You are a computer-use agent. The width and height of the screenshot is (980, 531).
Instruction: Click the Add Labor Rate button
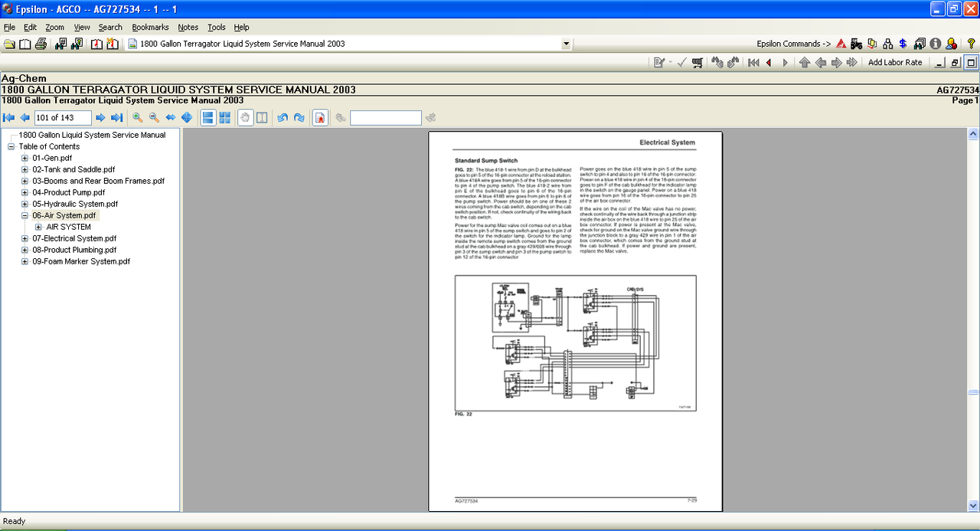point(895,63)
